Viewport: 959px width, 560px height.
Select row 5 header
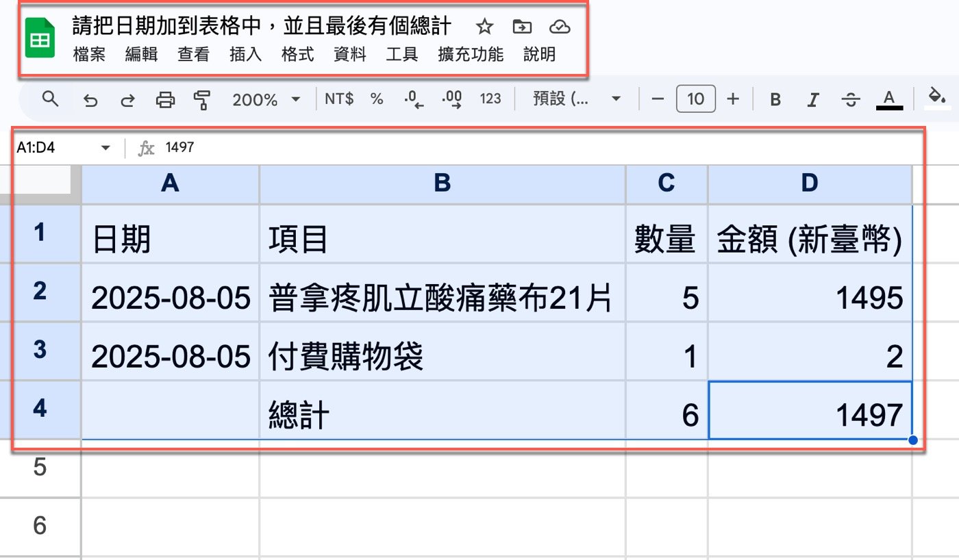(x=40, y=468)
